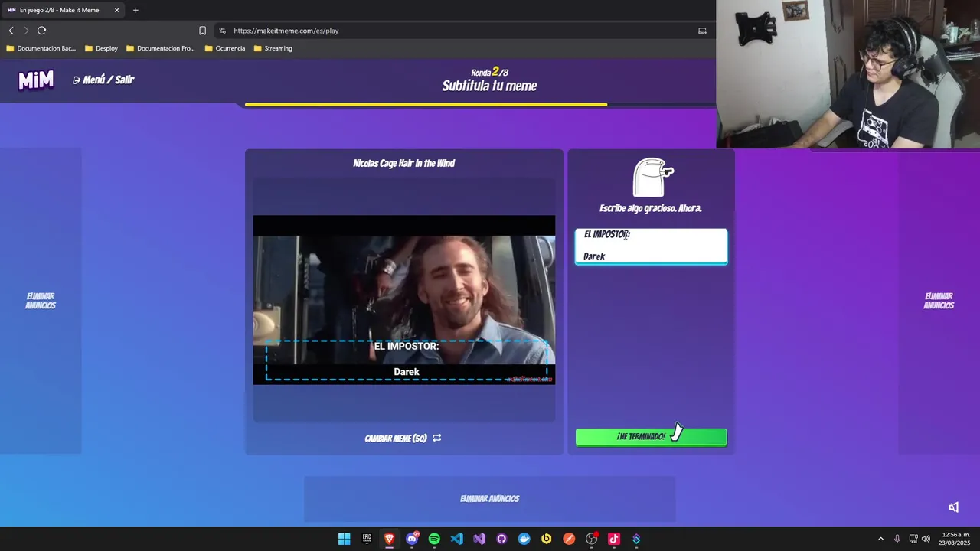980x551 pixels.
Task: Click the microphone tray icon
Action: 897,539
